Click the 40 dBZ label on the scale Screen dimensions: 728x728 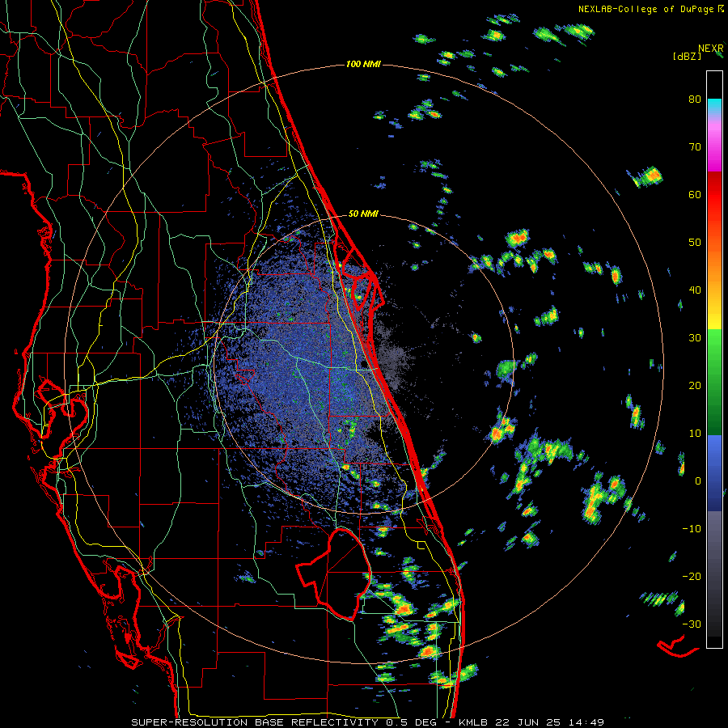(x=695, y=290)
